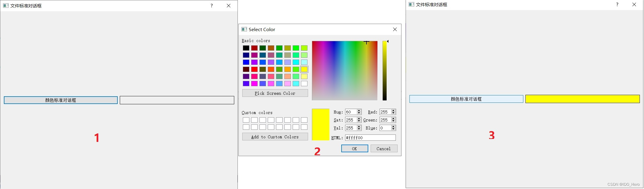
Task: Click the Red value field
Action: coord(385,112)
